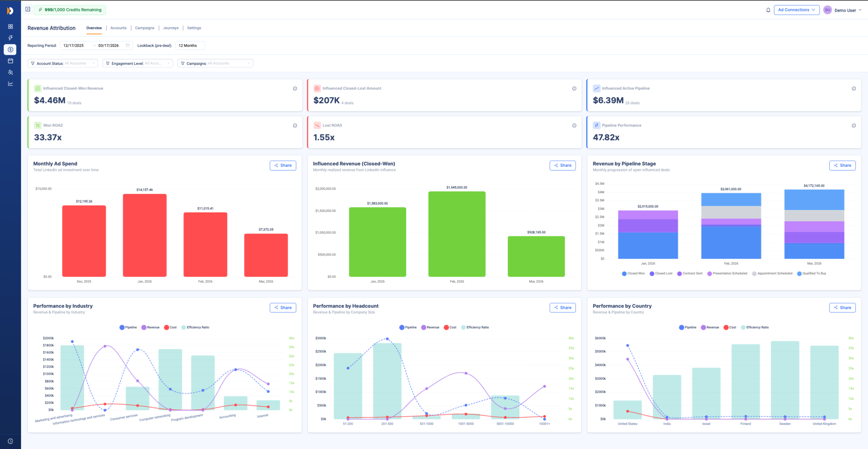Open the calendar picker icon in Reporting Period

(x=128, y=46)
